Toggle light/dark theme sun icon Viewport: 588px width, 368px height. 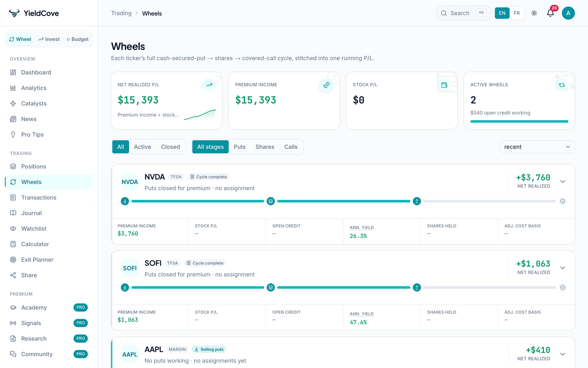coord(534,13)
